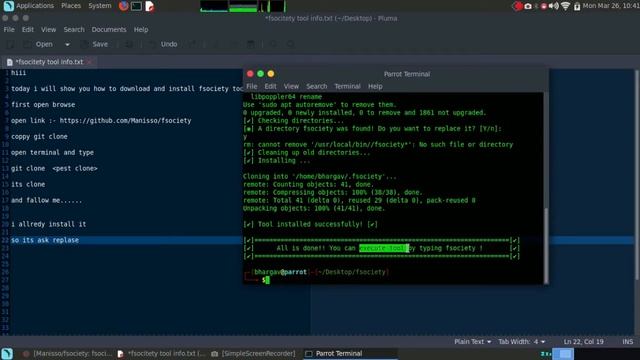The width and height of the screenshot is (640, 360).
Task: Click yellow button on Parrot Terminal titlebar
Action: pos(271,74)
